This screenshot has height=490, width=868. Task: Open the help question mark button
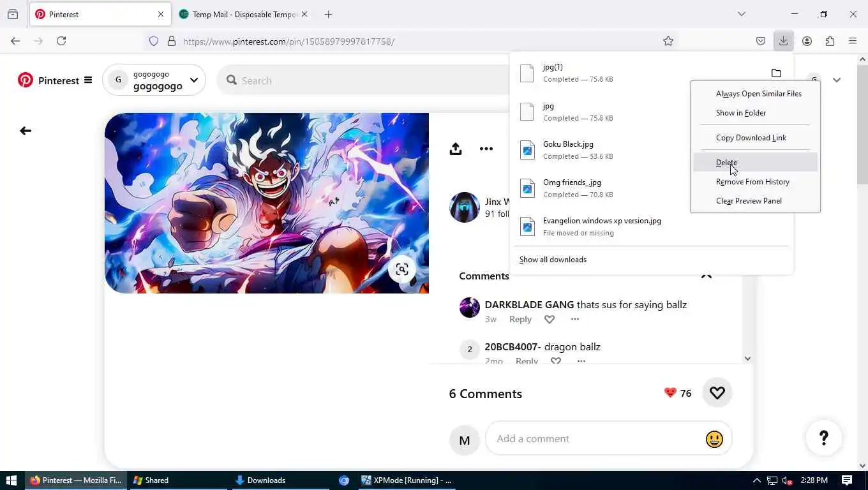point(824,438)
